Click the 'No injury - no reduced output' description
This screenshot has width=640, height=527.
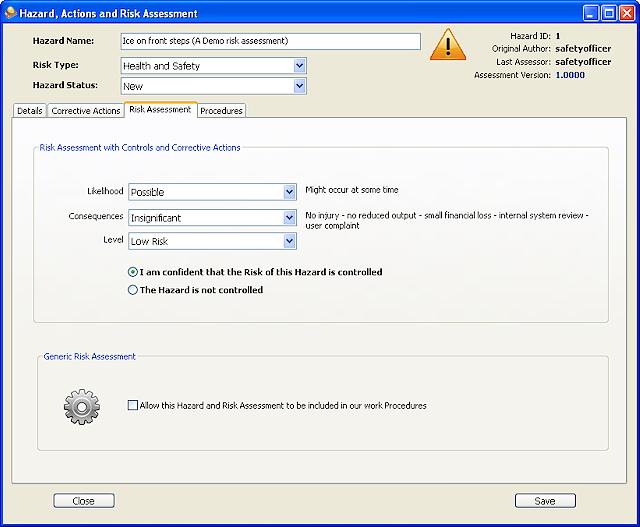tap(447, 220)
